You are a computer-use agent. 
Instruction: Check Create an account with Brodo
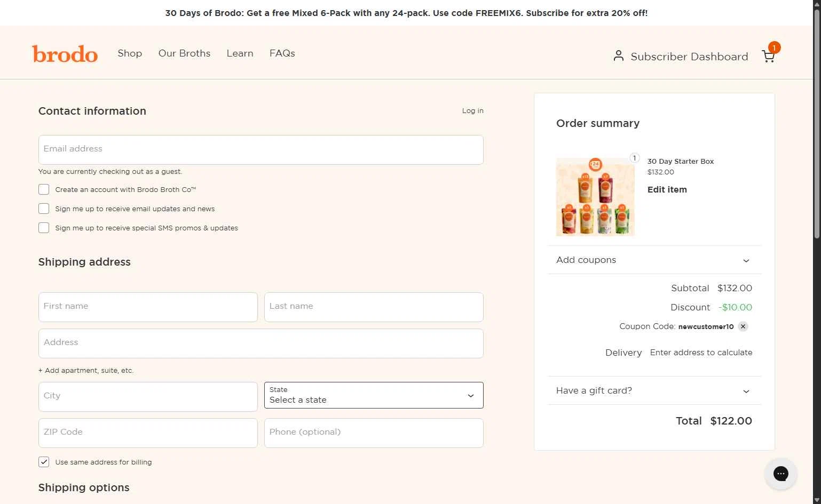point(44,189)
